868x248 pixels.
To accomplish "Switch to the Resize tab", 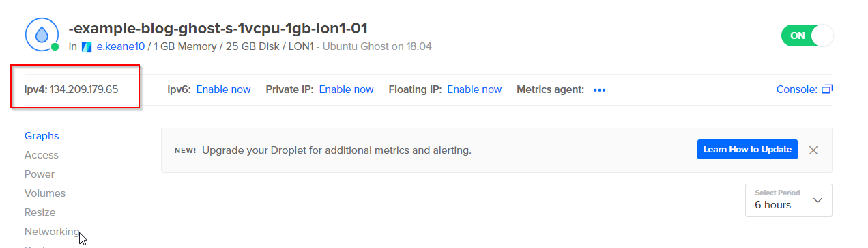I will coord(40,212).
